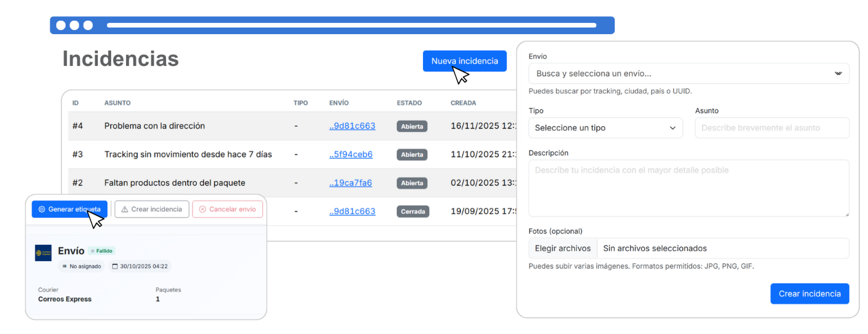Focus the Descripción text area
The image size is (868, 334).
click(688, 188)
